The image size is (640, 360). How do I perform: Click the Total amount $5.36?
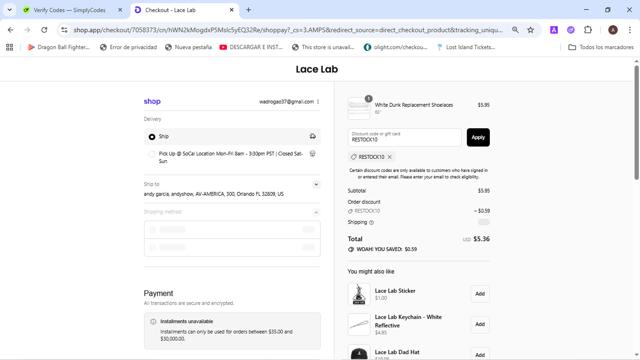tap(481, 239)
